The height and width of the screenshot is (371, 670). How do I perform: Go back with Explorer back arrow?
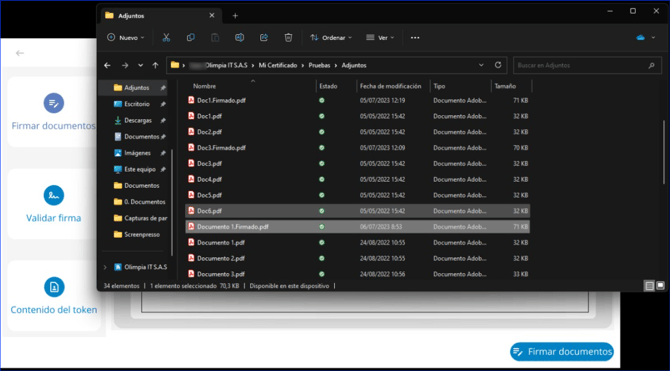click(x=107, y=65)
